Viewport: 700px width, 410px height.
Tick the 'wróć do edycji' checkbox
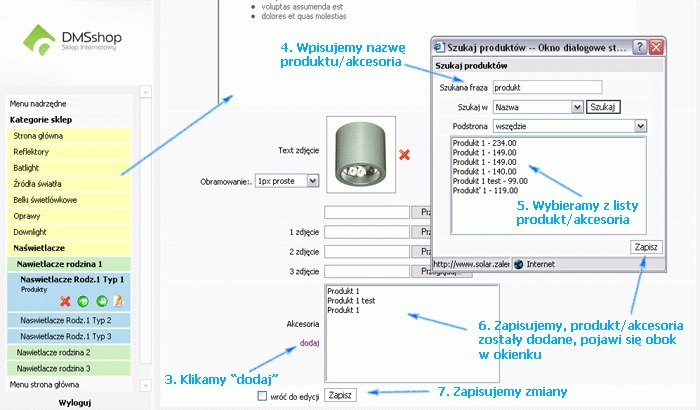262,396
